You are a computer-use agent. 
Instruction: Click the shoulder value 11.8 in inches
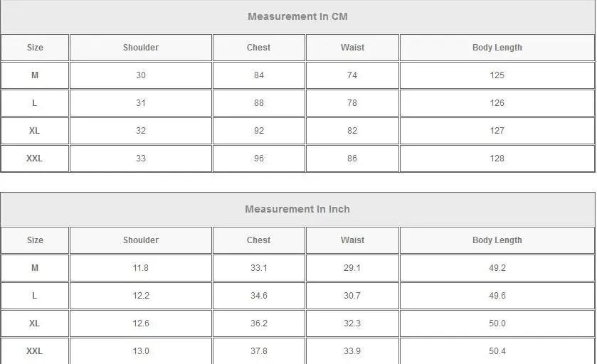tap(141, 268)
